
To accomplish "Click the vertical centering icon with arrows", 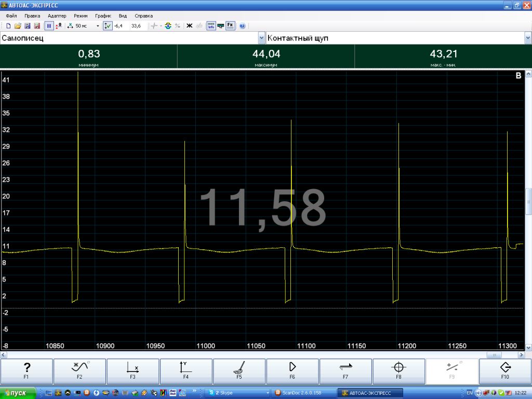I will click(168, 26).
